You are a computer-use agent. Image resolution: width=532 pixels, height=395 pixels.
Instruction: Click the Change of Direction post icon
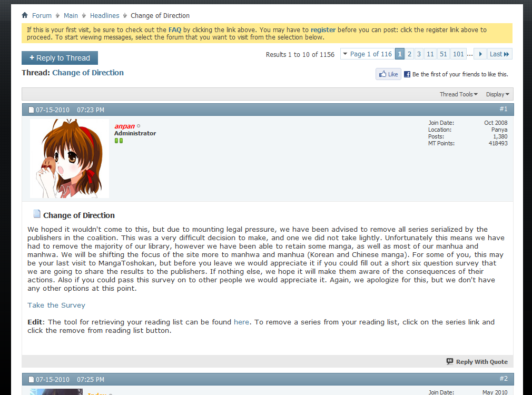tap(37, 213)
